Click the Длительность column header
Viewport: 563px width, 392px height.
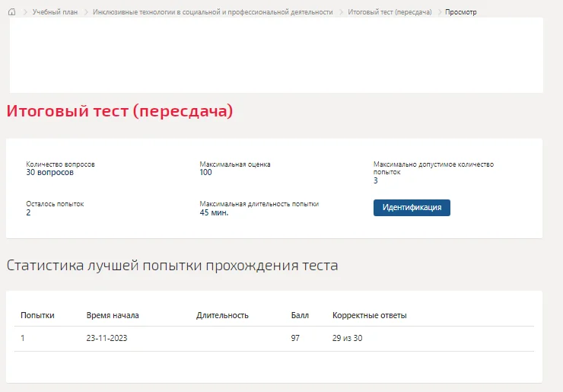222,315
